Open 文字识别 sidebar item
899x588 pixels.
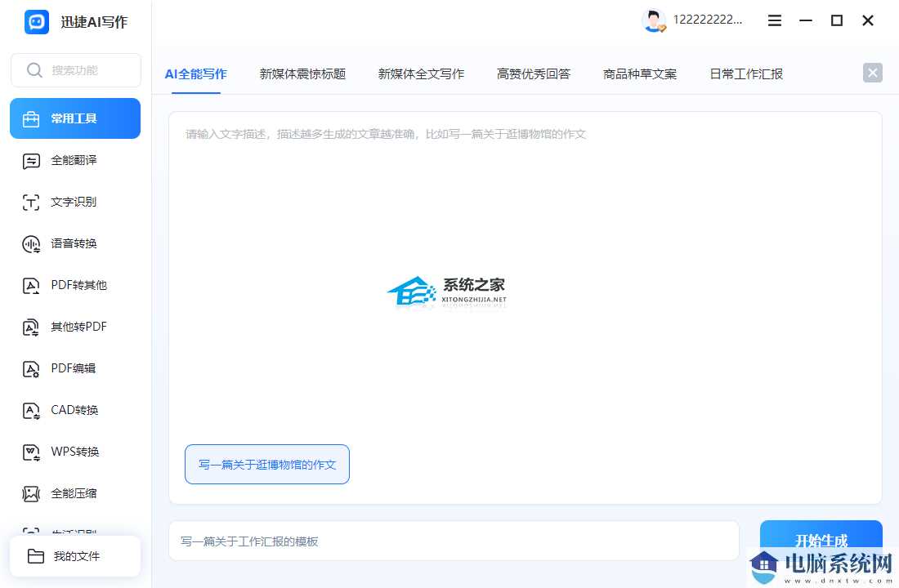[x=75, y=202]
